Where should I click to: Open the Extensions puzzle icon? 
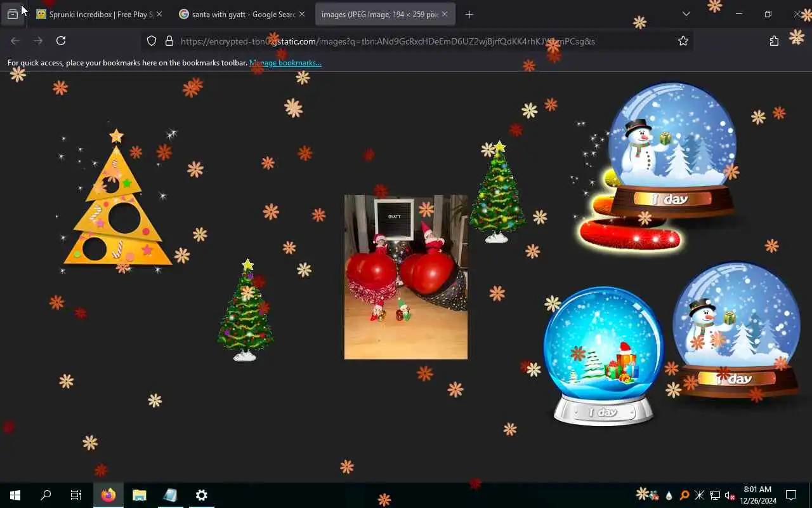[x=774, y=41]
